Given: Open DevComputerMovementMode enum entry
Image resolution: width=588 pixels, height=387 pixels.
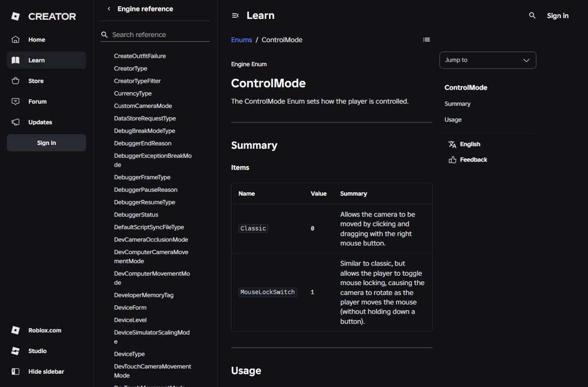Looking at the screenshot, I should click(x=152, y=278).
